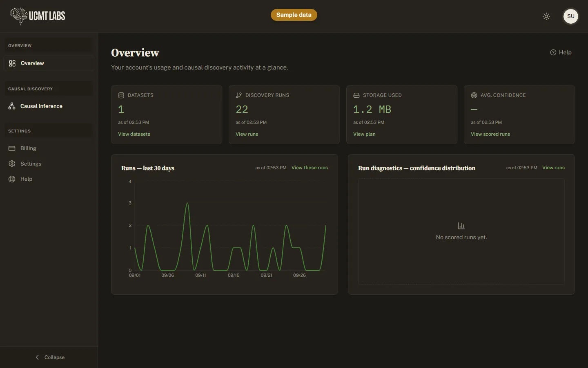Toggle the light/dark theme sun icon
This screenshot has height=368, width=588.
[546, 16]
